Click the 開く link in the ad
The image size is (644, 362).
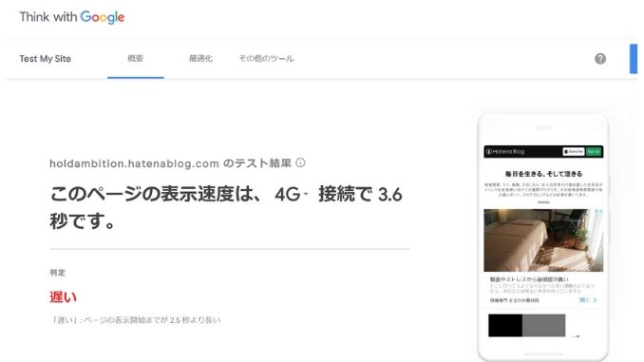coord(588,300)
